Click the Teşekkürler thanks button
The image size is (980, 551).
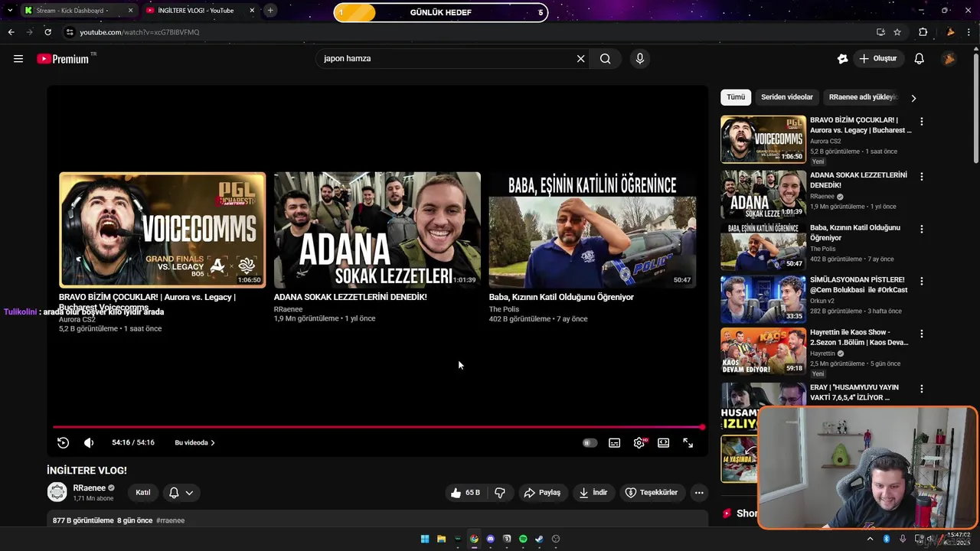tap(652, 493)
